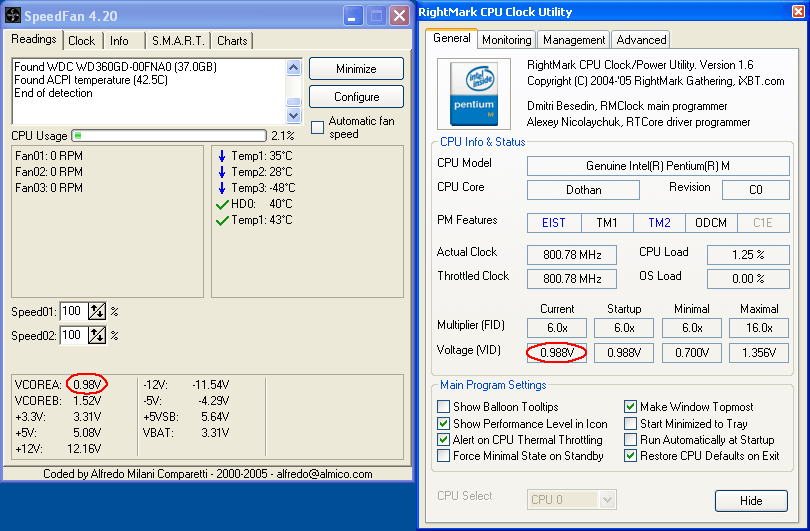Open the S.M.A.R.T. tab

tap(178, 41)
